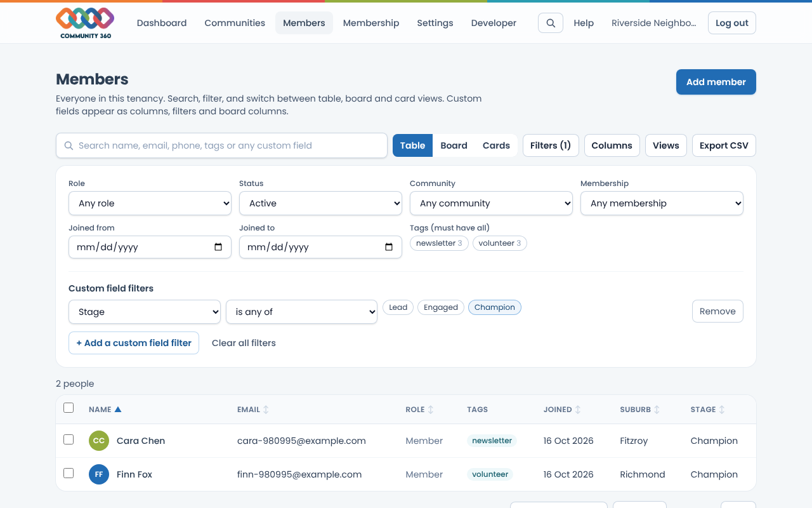
Task: Open the Views button
Action: pos(666,145)
